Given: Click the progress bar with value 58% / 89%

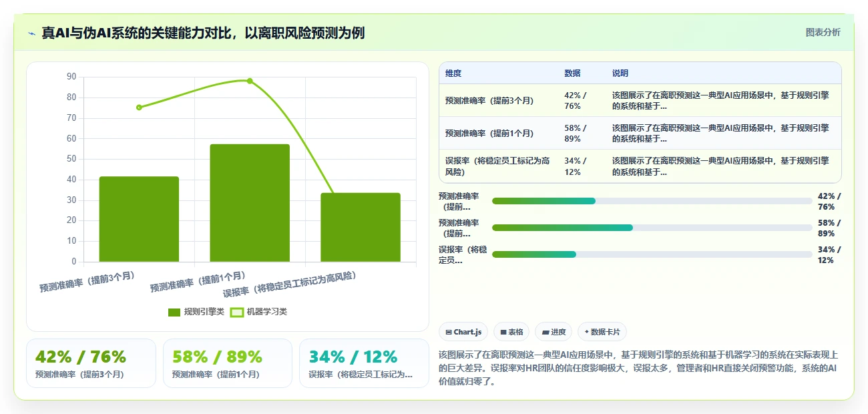Looking at the screenshot, I should click(x=652, y=228).
